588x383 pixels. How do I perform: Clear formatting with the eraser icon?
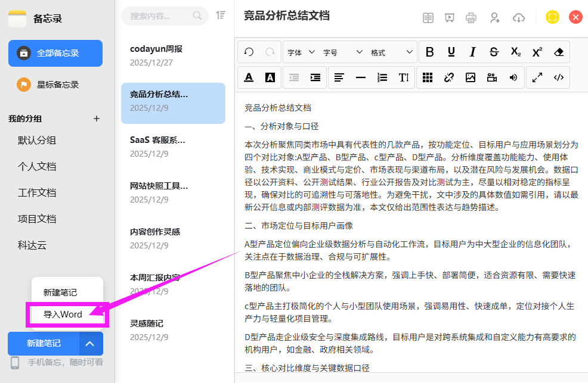[559, 52]
